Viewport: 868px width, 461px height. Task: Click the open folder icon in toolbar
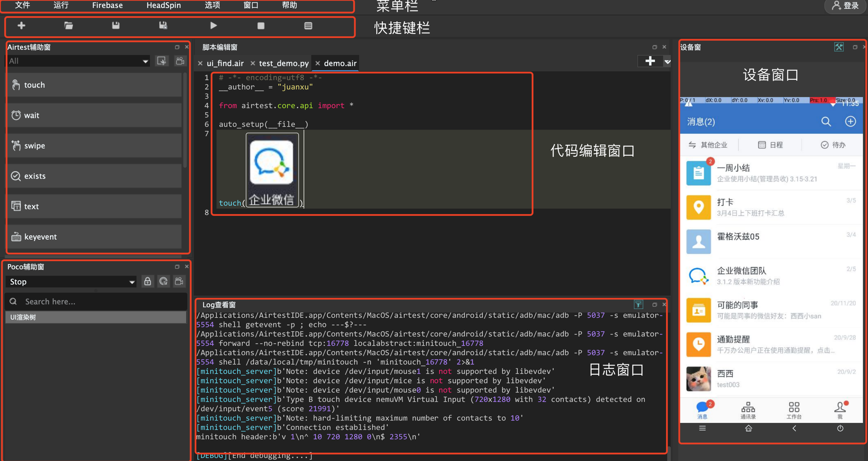[69, 26]
